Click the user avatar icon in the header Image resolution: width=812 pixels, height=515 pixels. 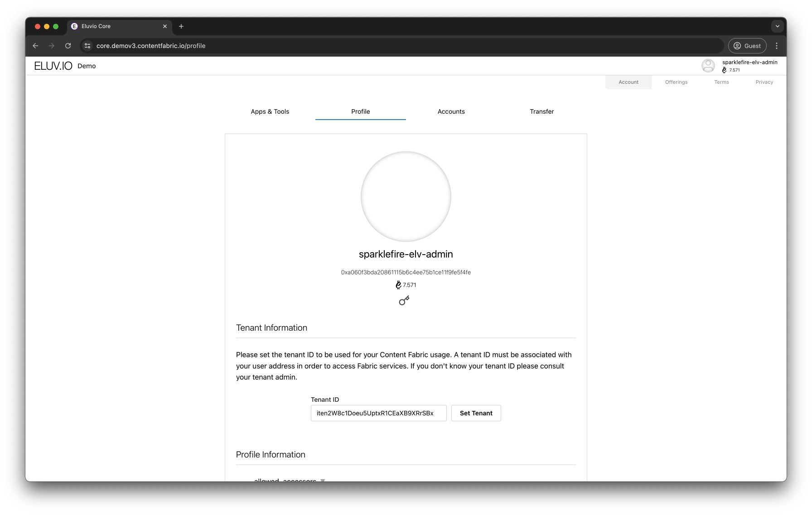(708, 66)
